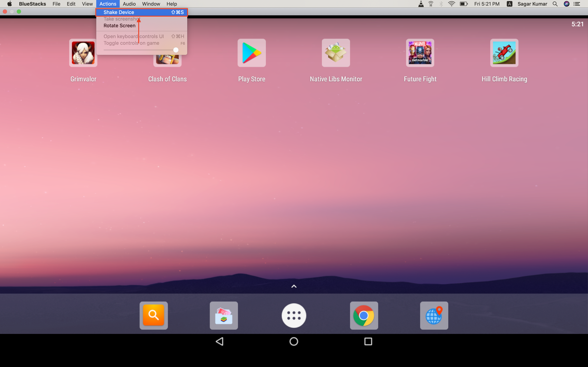Viewport: 588px width, 367px height.
Task: Click app drawer button in taskbar
Action: pos(294,315)
